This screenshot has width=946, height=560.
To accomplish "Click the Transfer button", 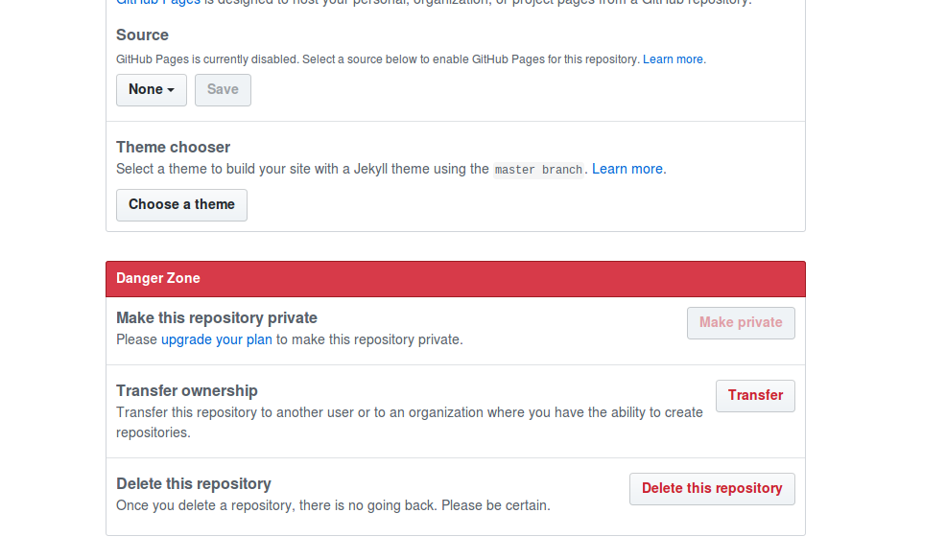I will (x=755, y=395).
